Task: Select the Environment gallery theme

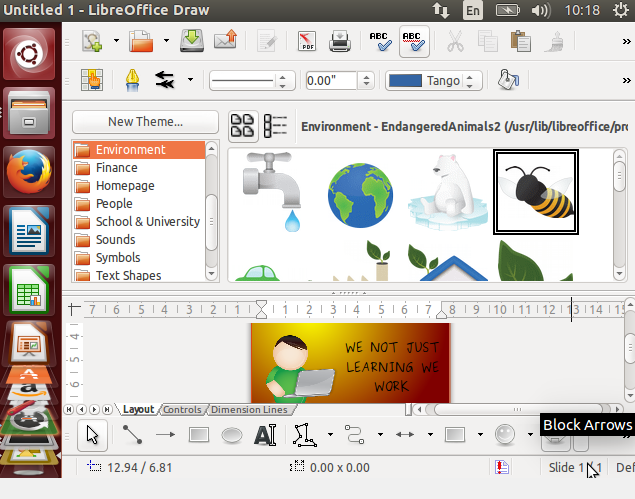Action: click(139, 149)
